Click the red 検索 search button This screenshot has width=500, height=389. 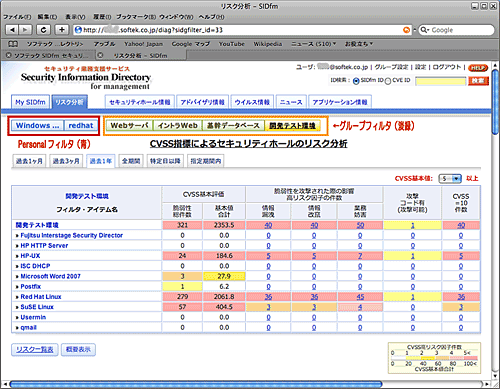click(478, 81)
